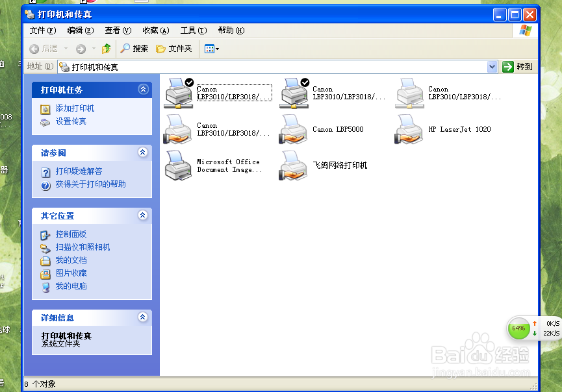The image size is (562, 392).
Task: Collapse the 其它位置 panel
Action: (x=143, y=215)
